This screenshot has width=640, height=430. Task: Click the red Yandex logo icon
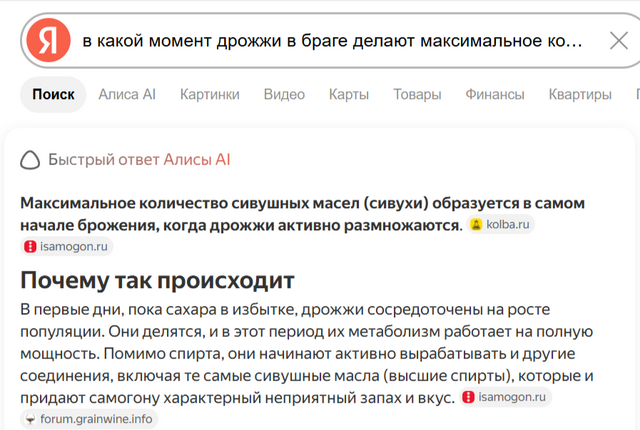[48, 40]
